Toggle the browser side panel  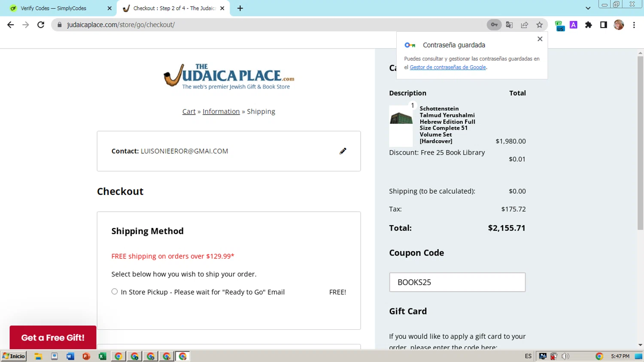[x=604, y=25]
